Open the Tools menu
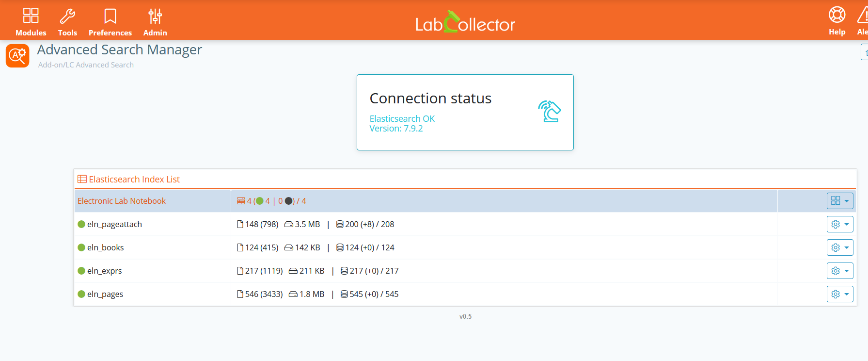Image resolution: width=868 pixels, height=361 pixels. tap(67, 22)
